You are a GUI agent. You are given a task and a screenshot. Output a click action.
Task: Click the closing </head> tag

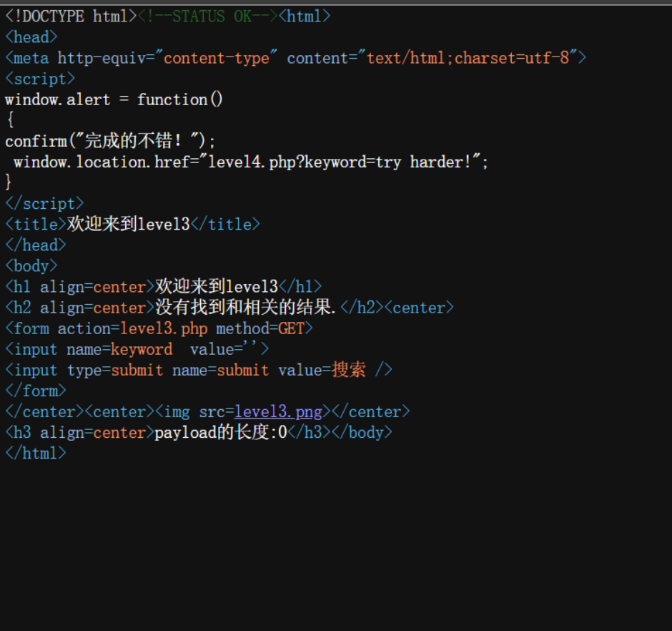pyautogui.click(x=36, y=245)
